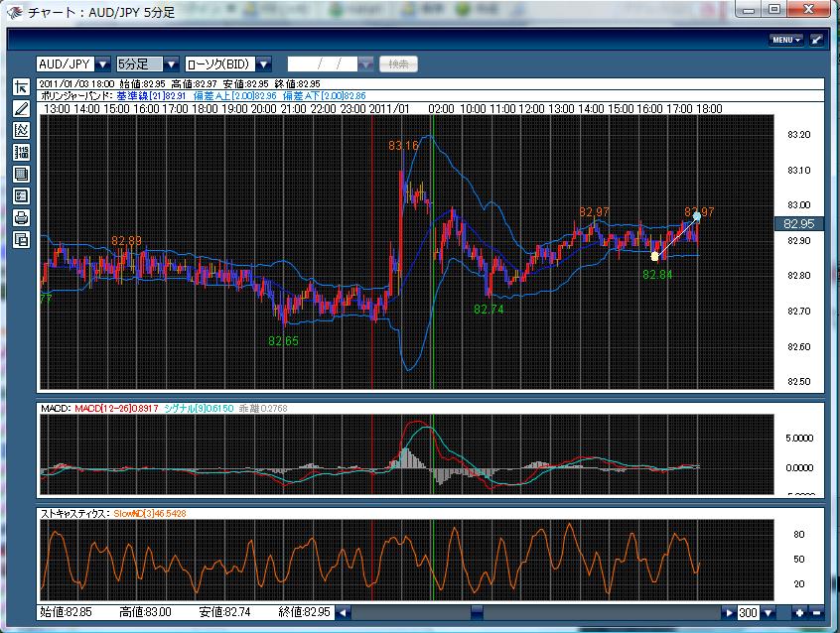The width and height of the screenshot is (840, 633).
Task: Open the AUD/JPY currency pair dropdown arrow
Action: tap(103, 64)
